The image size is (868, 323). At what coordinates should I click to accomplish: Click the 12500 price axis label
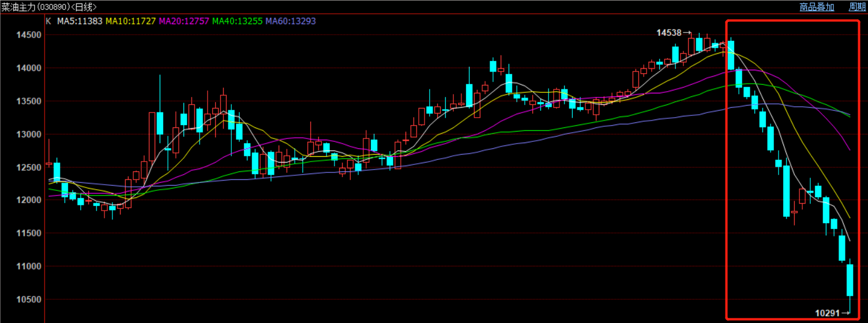coord(29,167)
